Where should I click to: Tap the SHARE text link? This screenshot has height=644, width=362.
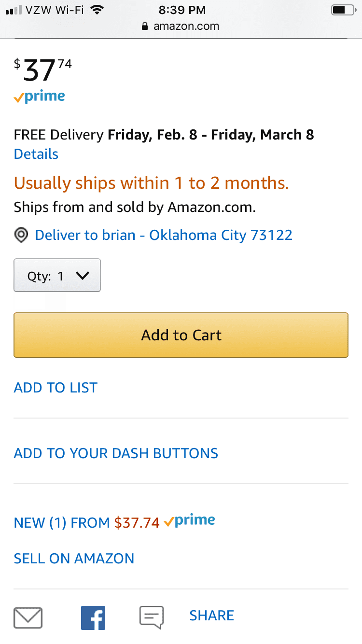click(x=211, y=616)
